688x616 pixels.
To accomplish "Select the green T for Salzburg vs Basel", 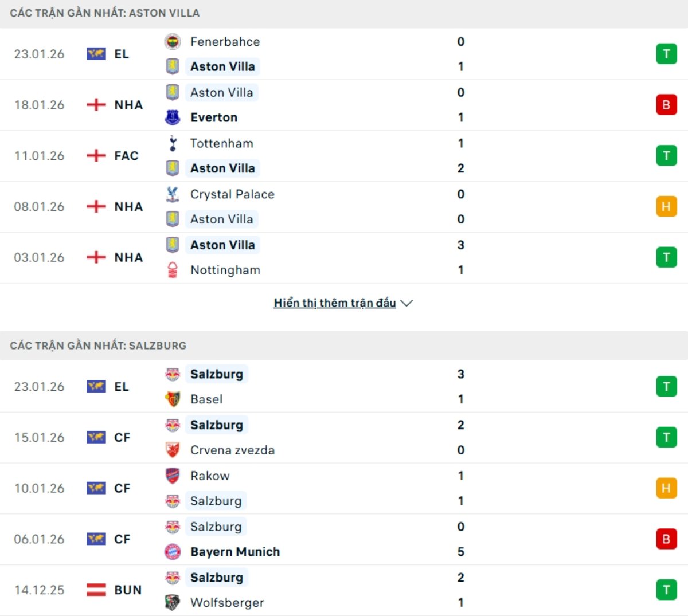I will [666, 386].
